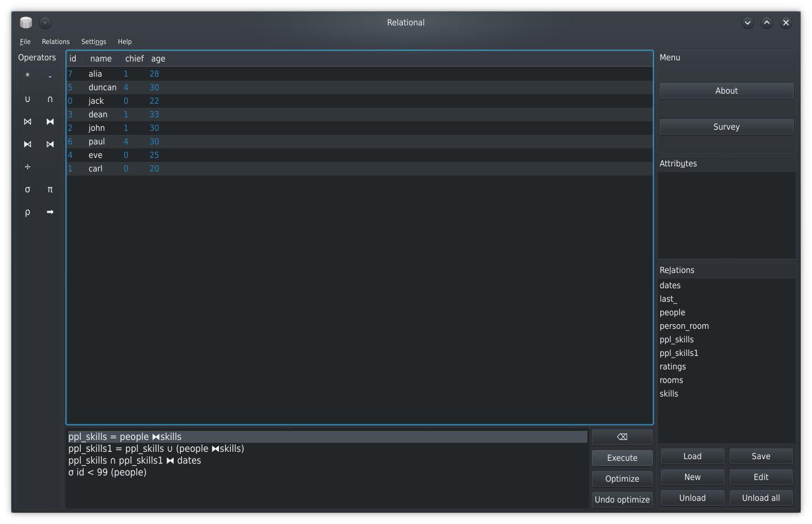Click the Execute button
The height and width of the screenshot is (524, 812).
pyautogui.click(x=622, y=458)
